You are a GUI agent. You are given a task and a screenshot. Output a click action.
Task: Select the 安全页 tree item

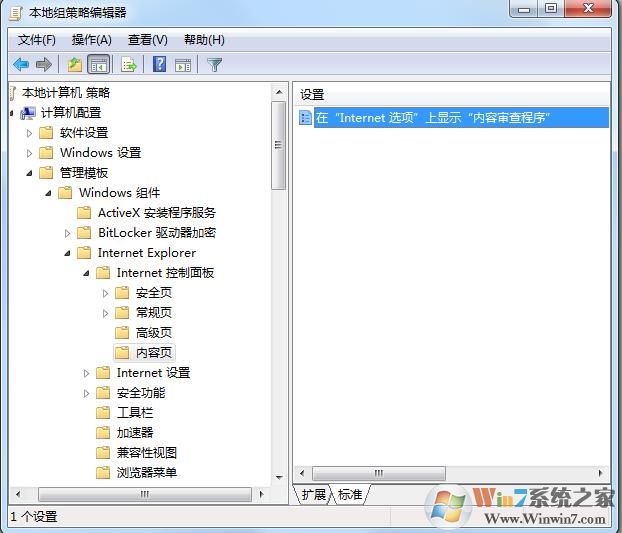pos(154,293)
